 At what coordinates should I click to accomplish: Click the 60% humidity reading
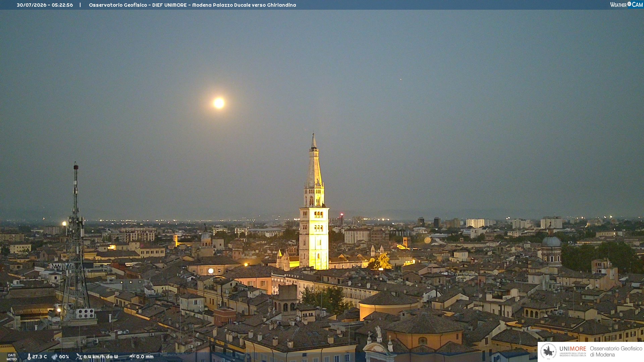(x=64, y=357)
